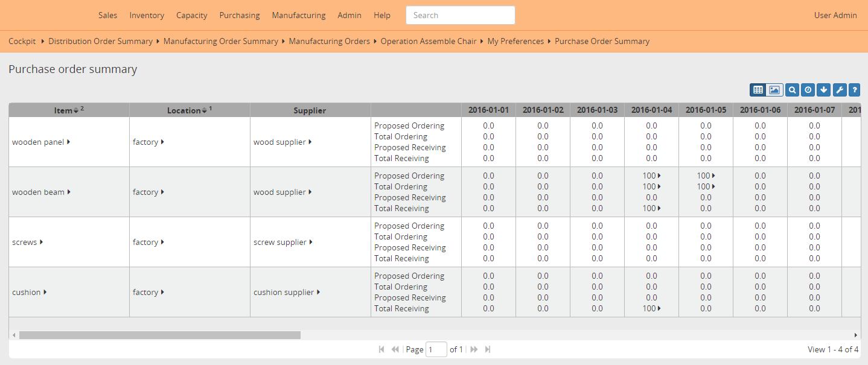
Task: Jump to the last page
Action: pos(488,349)
